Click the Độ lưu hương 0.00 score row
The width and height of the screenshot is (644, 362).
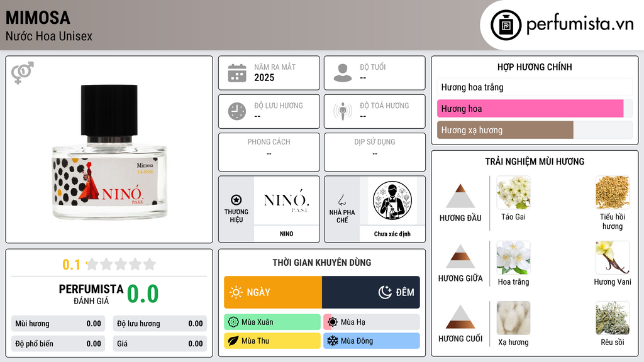tap(160, 324)
